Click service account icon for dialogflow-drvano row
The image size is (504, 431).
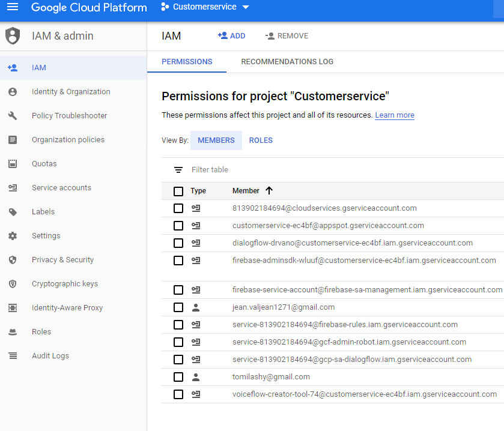[x=196, y=243]
